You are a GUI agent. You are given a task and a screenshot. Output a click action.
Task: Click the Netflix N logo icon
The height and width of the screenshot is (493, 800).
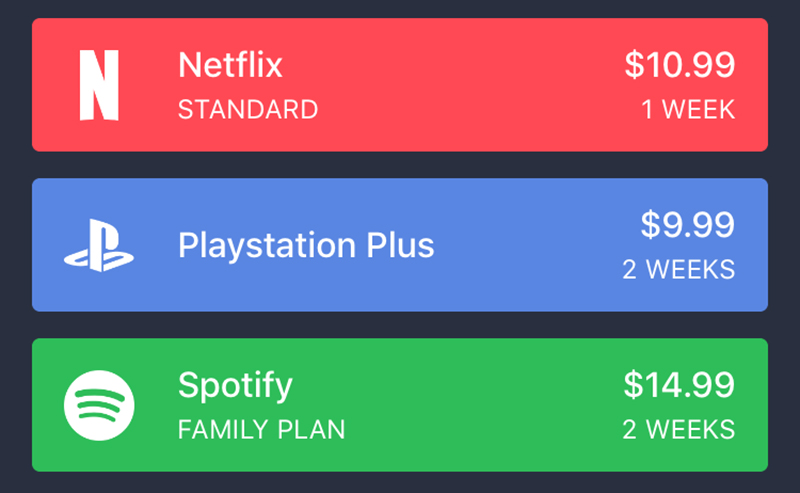[x=99, y=85]
